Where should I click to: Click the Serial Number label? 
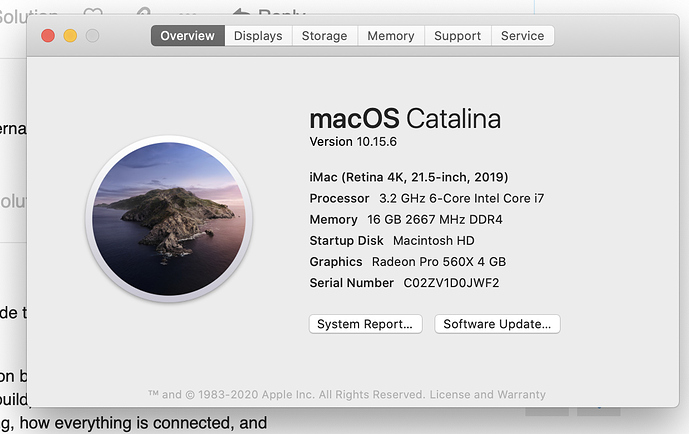[x=352, y=282]
